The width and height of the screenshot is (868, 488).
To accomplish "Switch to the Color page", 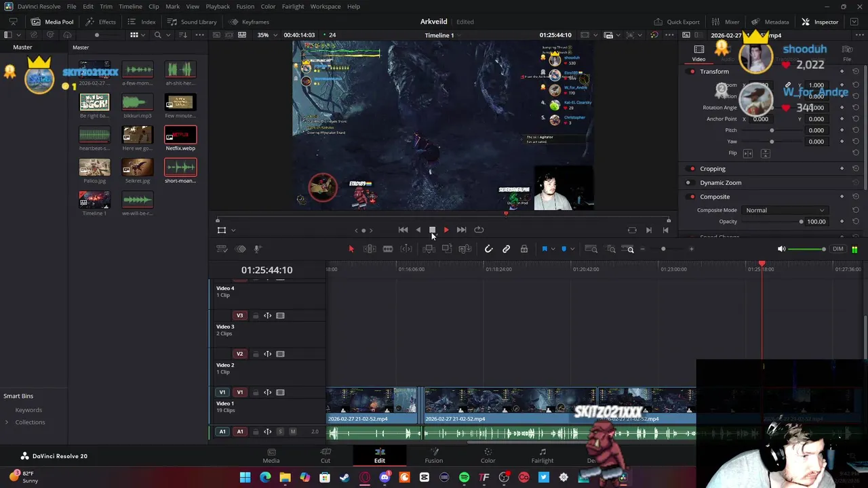I will coord(488,455).
